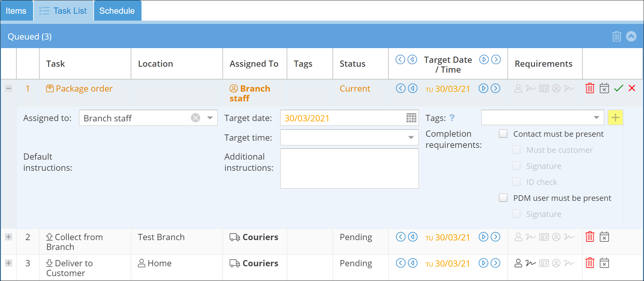
Task: Collapse the Queued section with chevron
Action: (631, 36)
